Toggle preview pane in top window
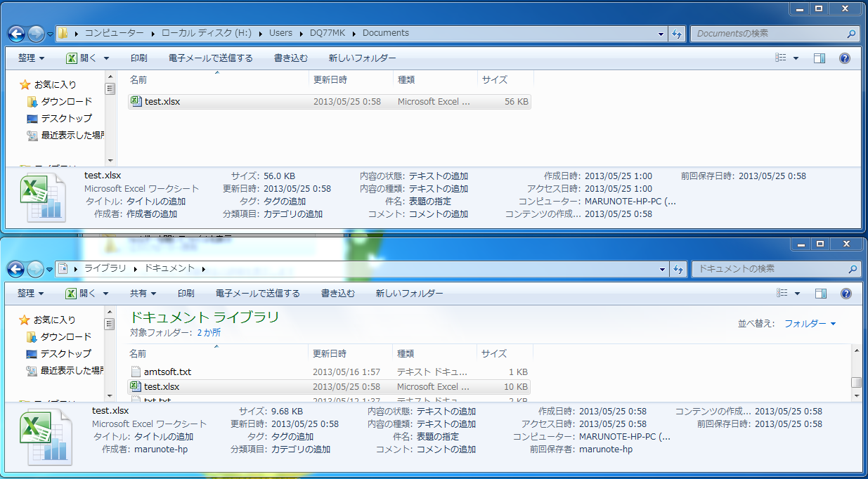This screenshot has width=868, height=479. [820, 58]
